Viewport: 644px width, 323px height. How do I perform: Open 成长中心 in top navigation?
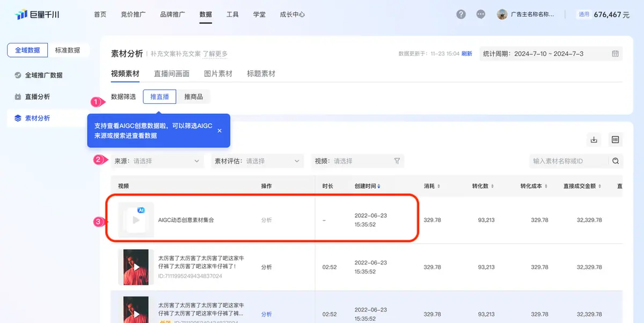click(292, 15)
